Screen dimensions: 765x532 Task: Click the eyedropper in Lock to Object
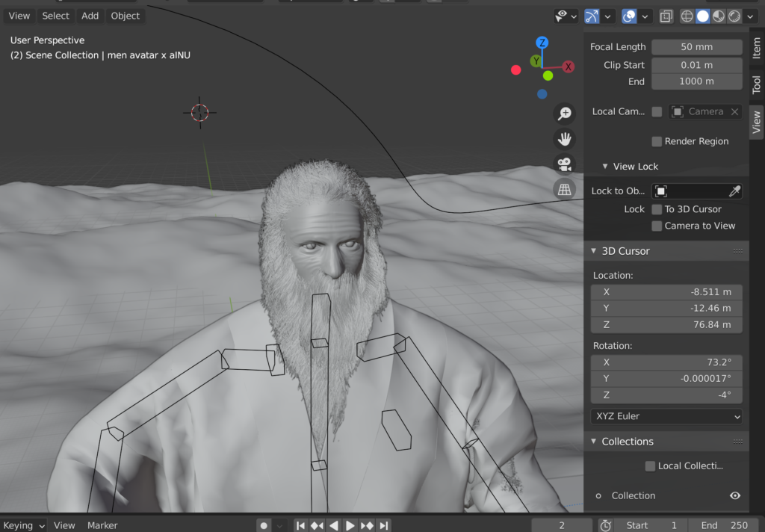[735, 191]
